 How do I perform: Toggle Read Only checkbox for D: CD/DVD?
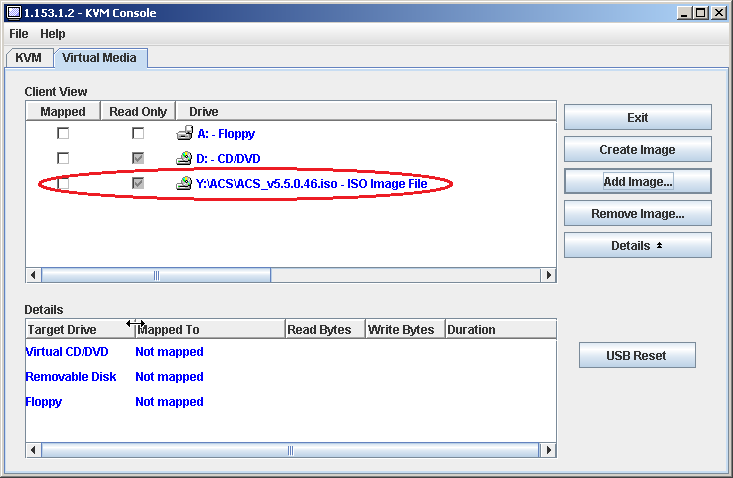pos(138,158)
